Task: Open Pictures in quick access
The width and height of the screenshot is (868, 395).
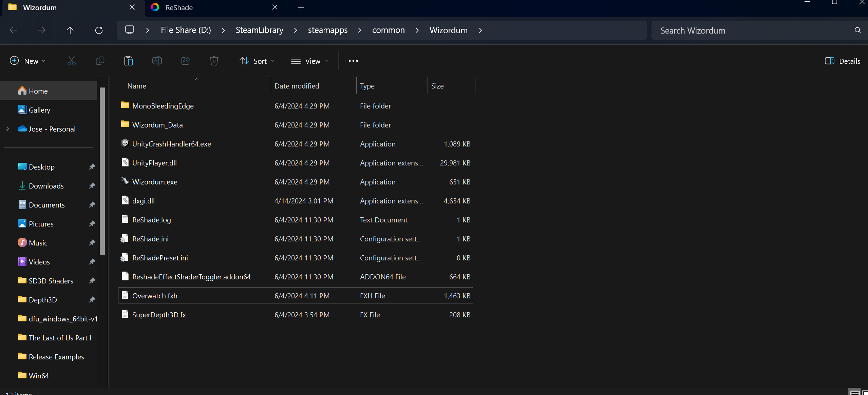Action: 49,224
